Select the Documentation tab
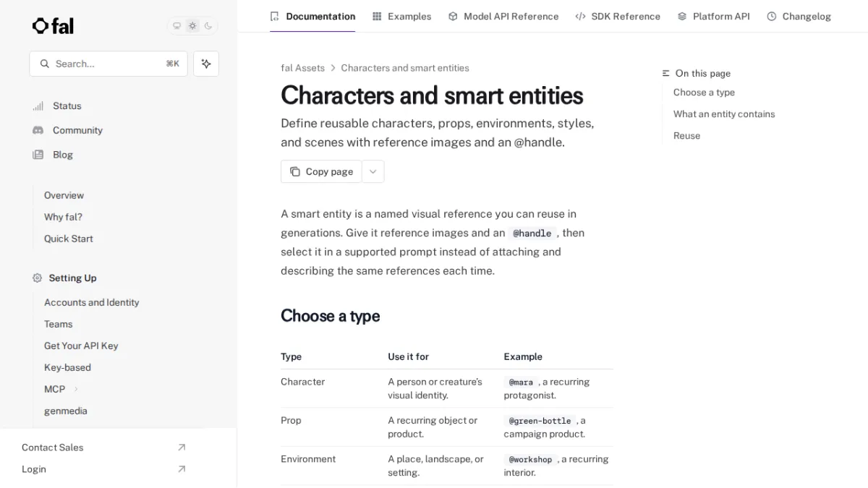868x488 pixels. pos(312,16)
